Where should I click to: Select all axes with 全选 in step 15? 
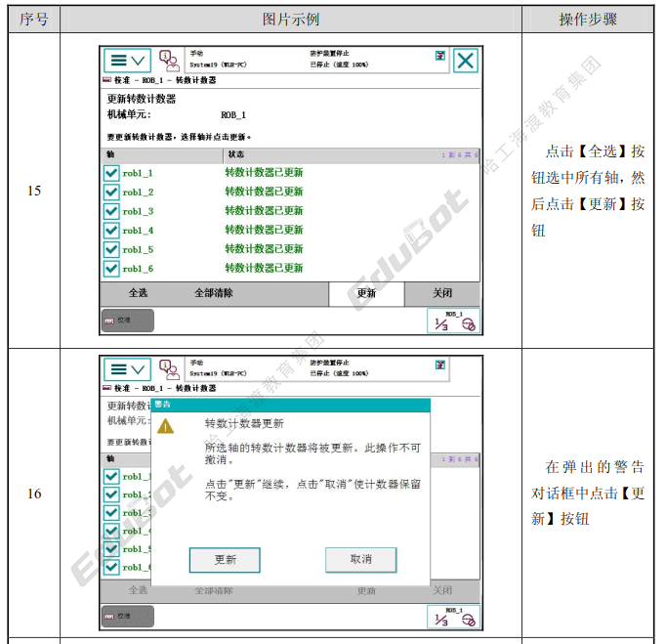point(138,293)
